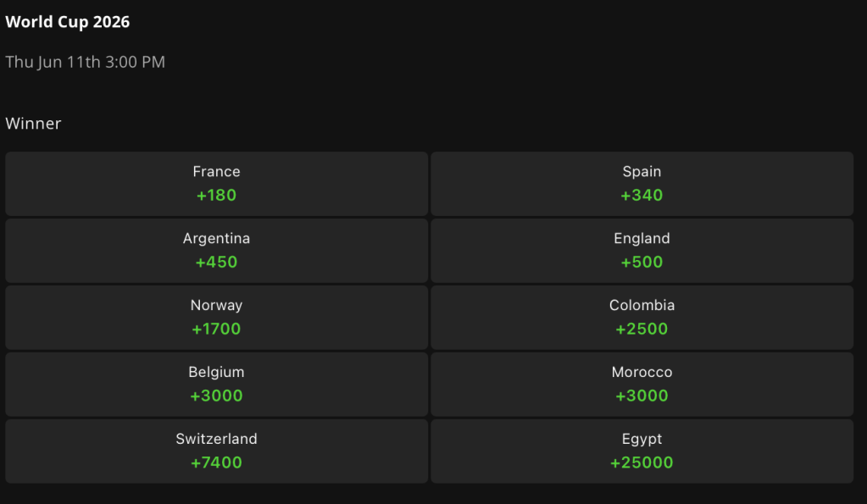The height and width of the screenshot is (504, 867).
Task: Click the +2500 odds price
Action: [642, 329]
